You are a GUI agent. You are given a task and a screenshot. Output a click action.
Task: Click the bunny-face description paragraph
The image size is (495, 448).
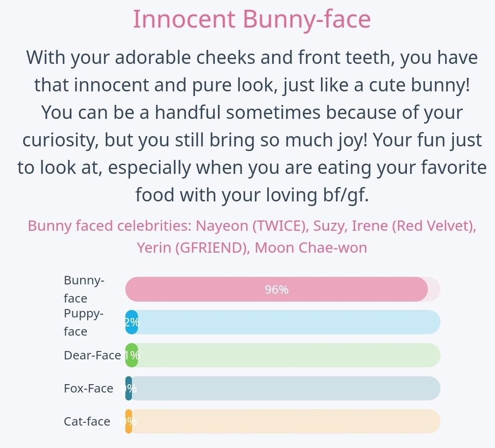(251, 126)
